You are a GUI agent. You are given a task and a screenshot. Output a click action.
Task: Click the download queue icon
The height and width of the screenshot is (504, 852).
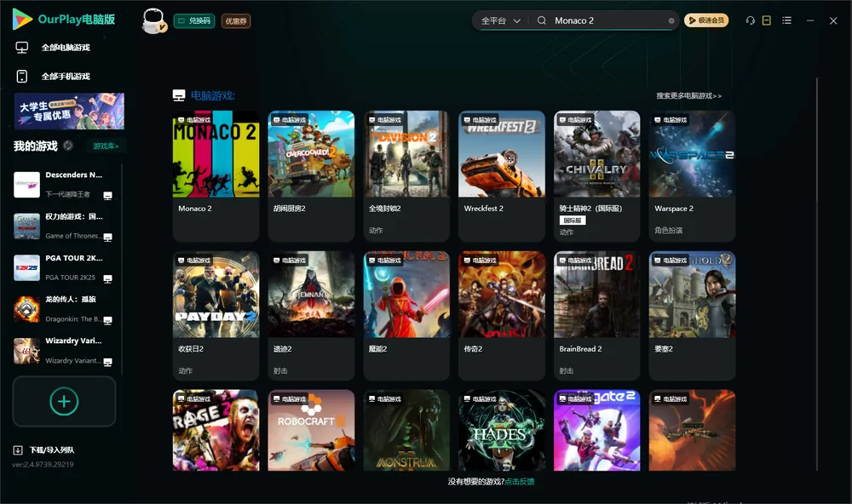(18, 450)
